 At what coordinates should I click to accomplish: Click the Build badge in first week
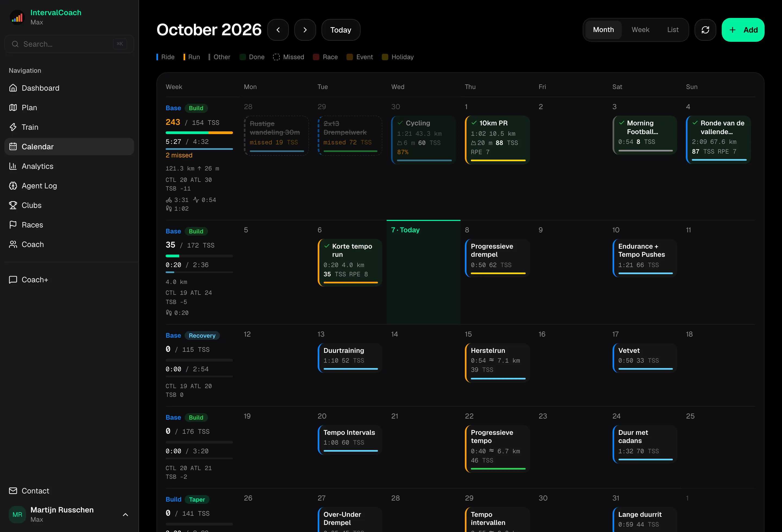click(x=196, y=108)
